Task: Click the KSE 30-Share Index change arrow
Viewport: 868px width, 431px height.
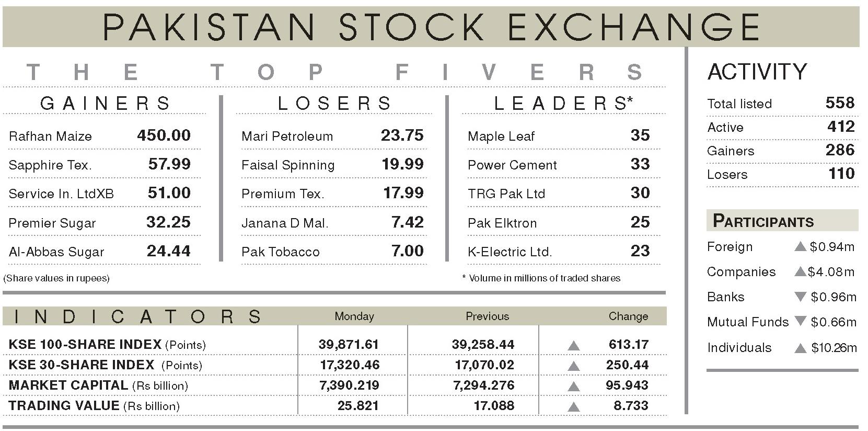Action: pyautogui.click(x=573, y=366)
